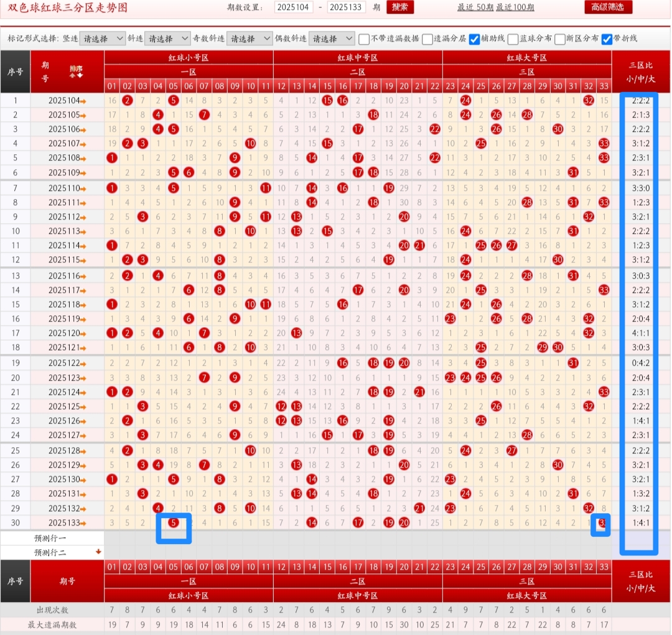The height and width of the screenshot is (635, 672).
Task: Click 红球小号区 top header
Action: pos(189,57)
